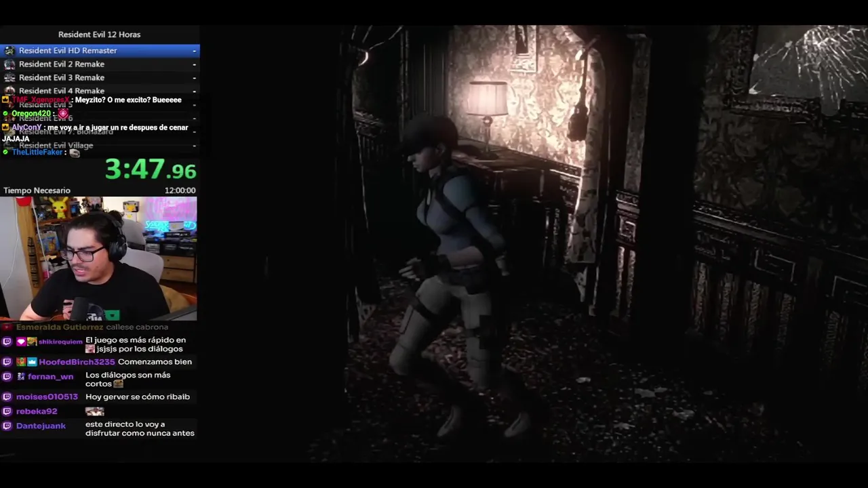
Task: Click the Resident Evil HD Remaster split time dash
Action: point(194,51)
